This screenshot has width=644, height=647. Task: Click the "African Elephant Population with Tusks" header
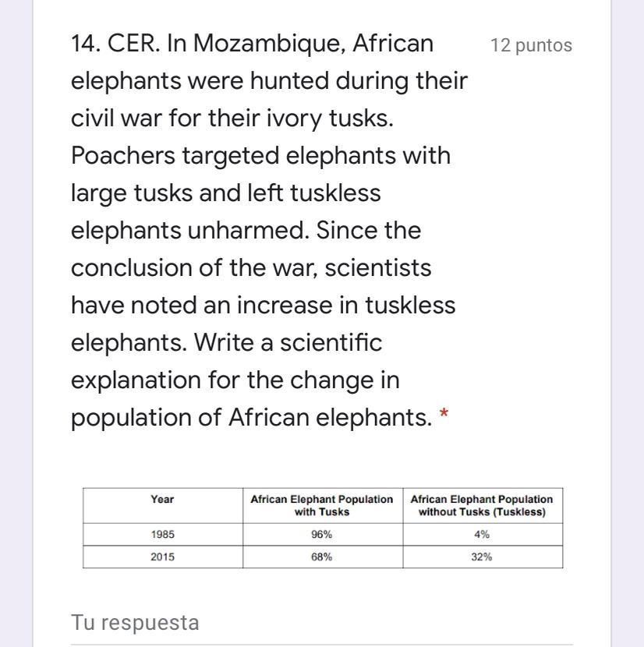(x=321, y=505)
